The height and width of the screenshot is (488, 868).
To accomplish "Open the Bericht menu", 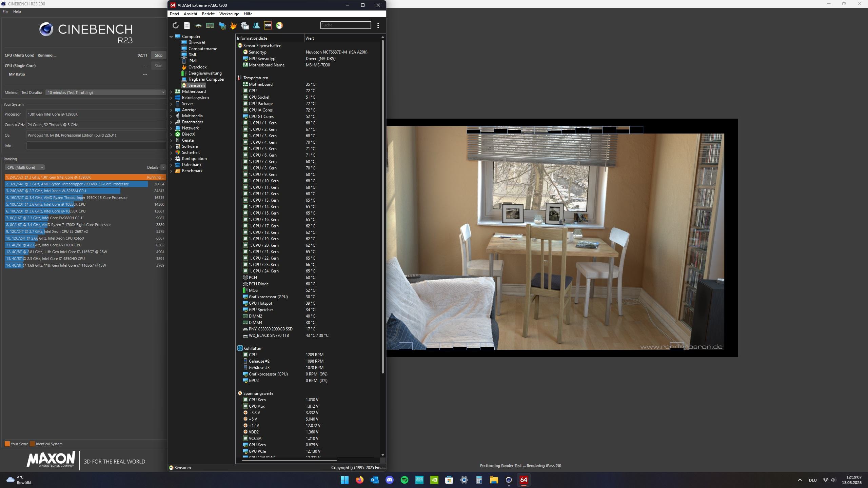I will [208, 14].
